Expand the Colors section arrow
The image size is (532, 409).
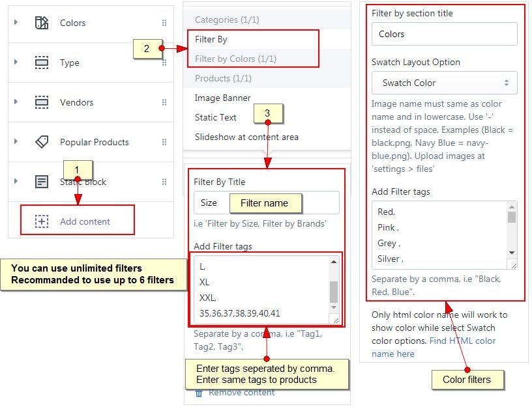15,23
